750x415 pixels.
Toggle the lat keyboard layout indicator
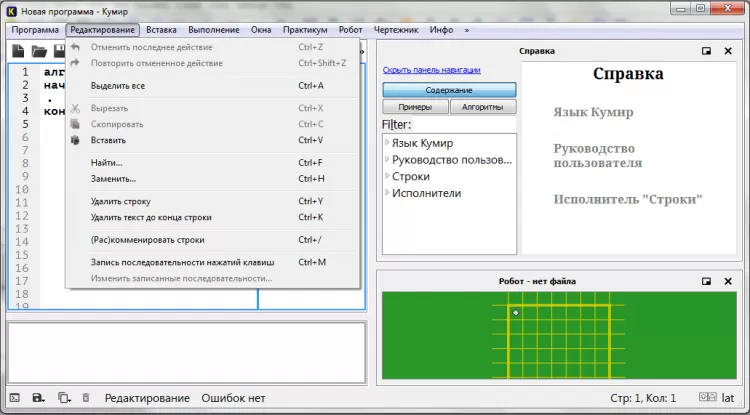(x=730, y=398)
